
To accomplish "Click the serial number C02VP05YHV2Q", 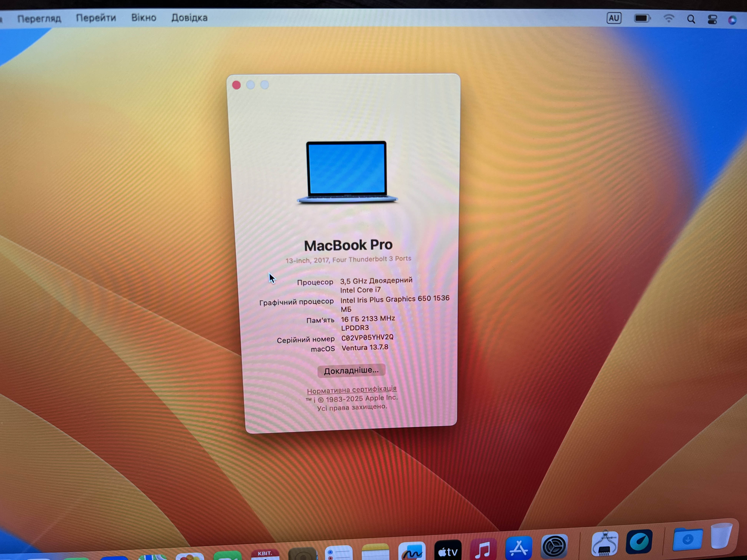I will pos(368,337).
